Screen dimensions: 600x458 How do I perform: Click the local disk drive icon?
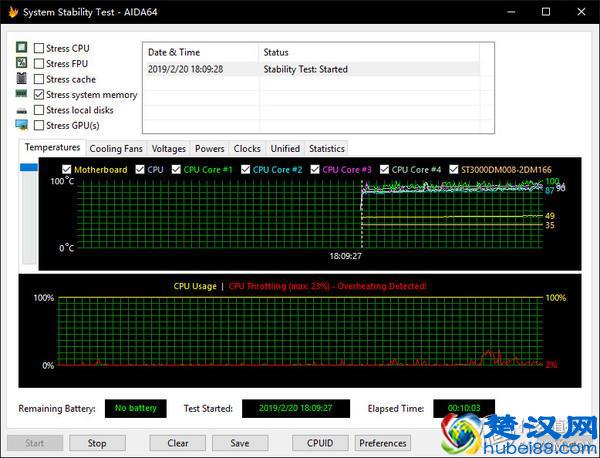pos(21,110)
